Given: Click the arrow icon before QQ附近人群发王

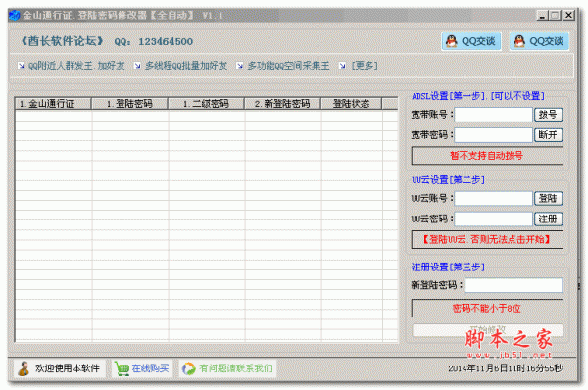Looking at the screenshot, I should (21, 66).
